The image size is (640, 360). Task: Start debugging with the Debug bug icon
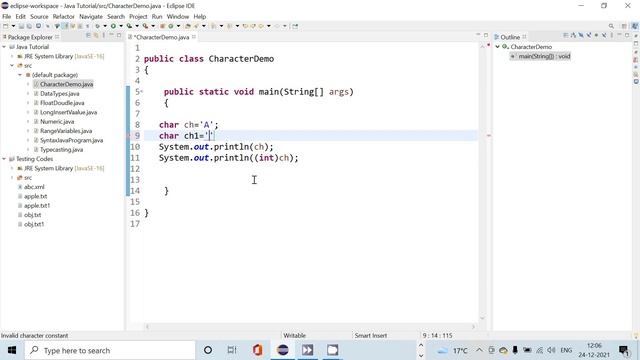coord(98,26)
